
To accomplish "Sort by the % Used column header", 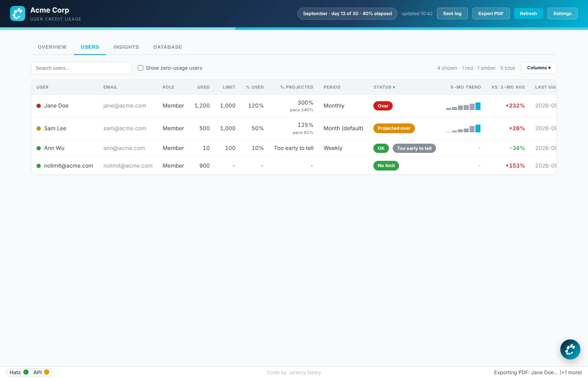I will (x=255, y=87).
